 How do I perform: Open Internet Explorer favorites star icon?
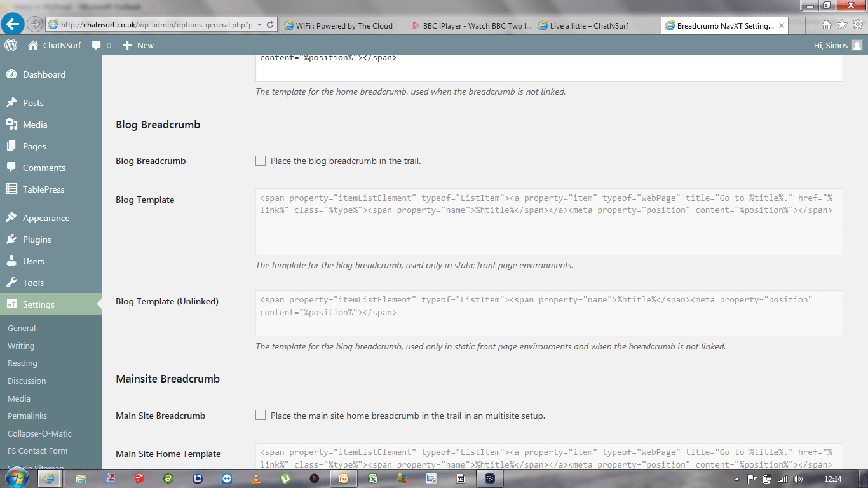[x=842, y=25]
